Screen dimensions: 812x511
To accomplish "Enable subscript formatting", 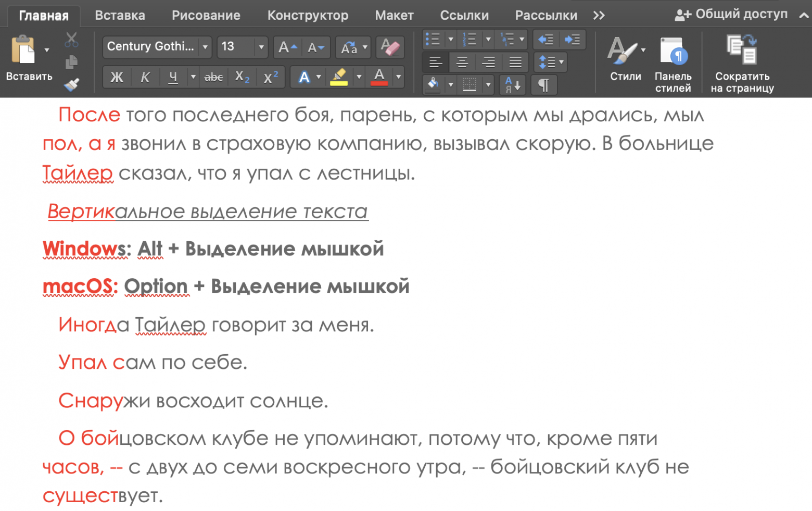I will pos(242,77).
